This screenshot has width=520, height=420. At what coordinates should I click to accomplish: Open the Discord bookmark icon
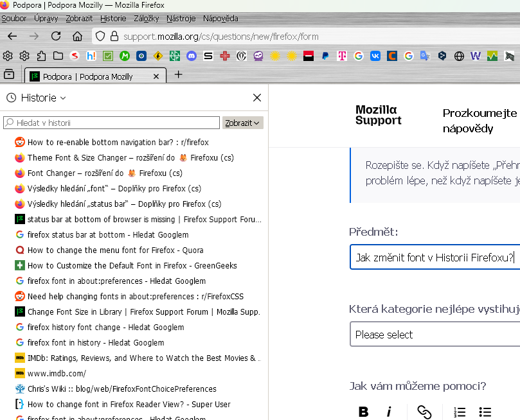pos(191,56)
